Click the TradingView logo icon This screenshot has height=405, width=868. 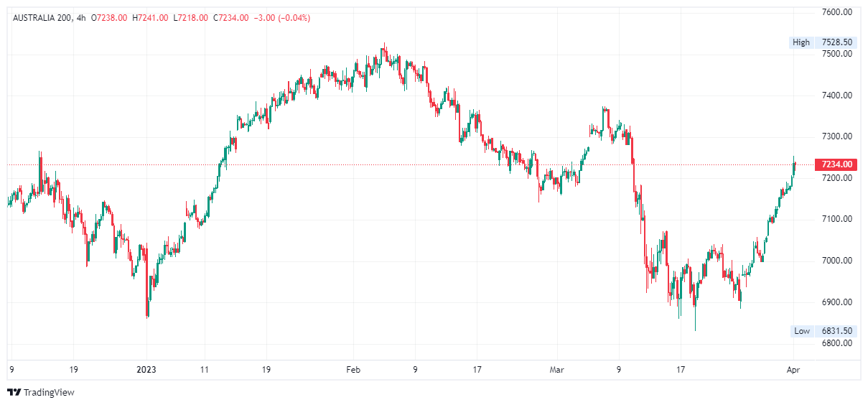[x=14, y=393]
